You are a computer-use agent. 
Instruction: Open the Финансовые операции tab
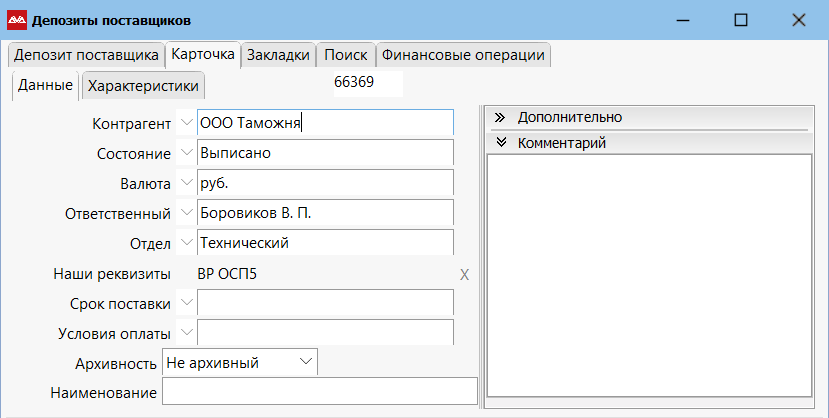pos(463,55)
